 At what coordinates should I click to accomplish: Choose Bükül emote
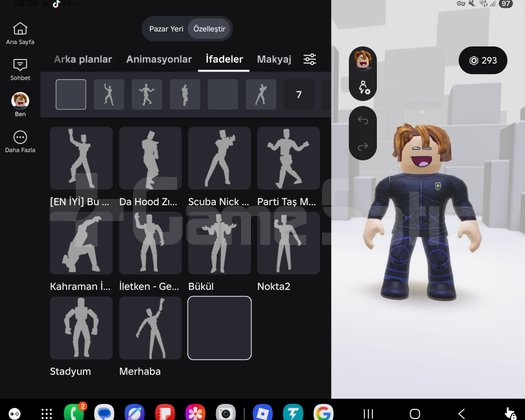tap(219, 243)
